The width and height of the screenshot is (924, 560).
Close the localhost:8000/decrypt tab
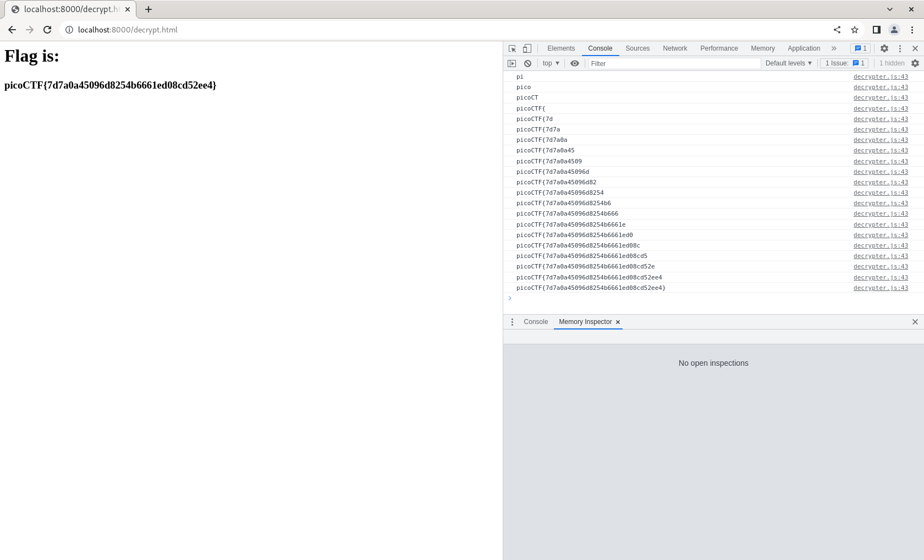click(128, 9)
